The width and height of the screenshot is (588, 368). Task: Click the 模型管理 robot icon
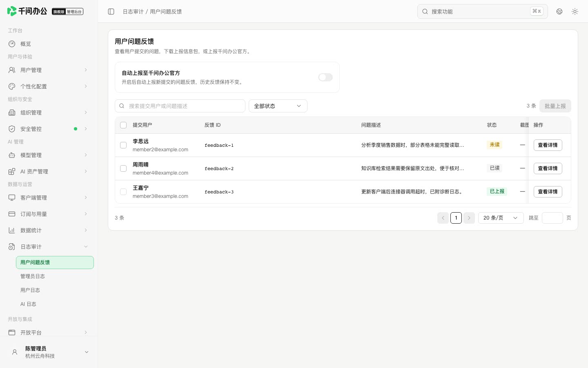[x=12, y=155]
